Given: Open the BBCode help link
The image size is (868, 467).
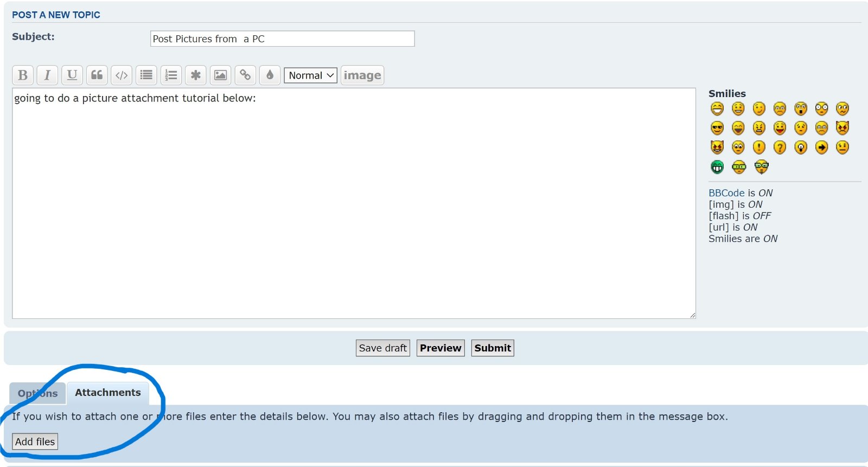Looking at the screenshot, I should pyautogui.click(x=726, y=193).
